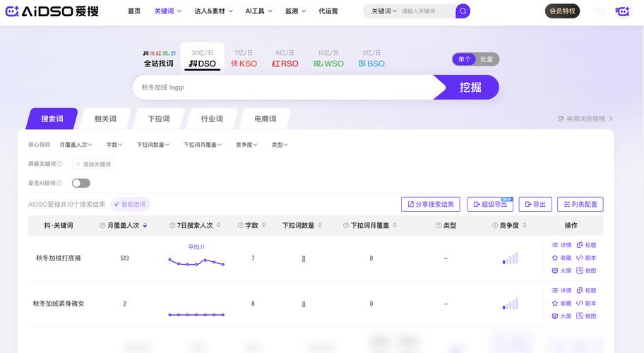Toggle the 是否AI排词 switch

(x=80, y=183)
